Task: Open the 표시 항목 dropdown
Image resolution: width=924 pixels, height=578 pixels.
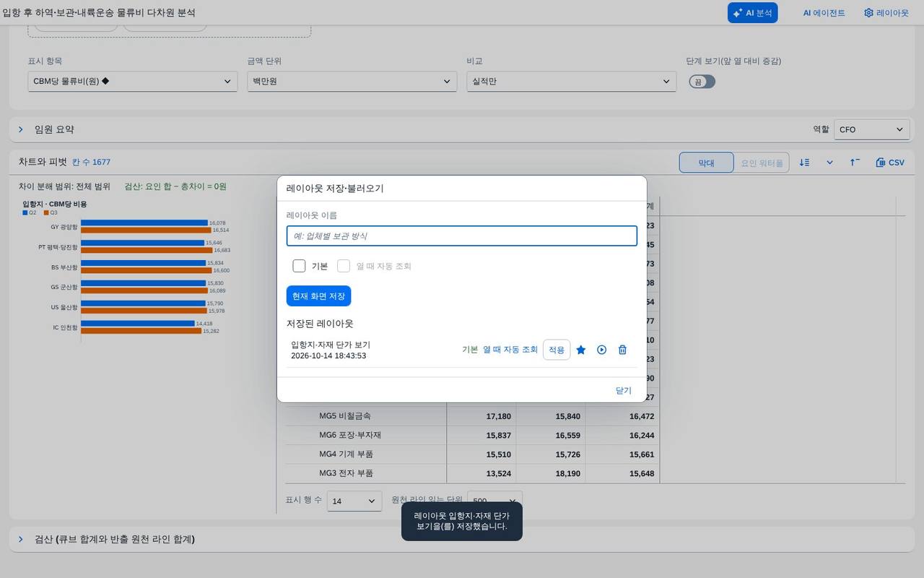Action: tap(133, 82)
